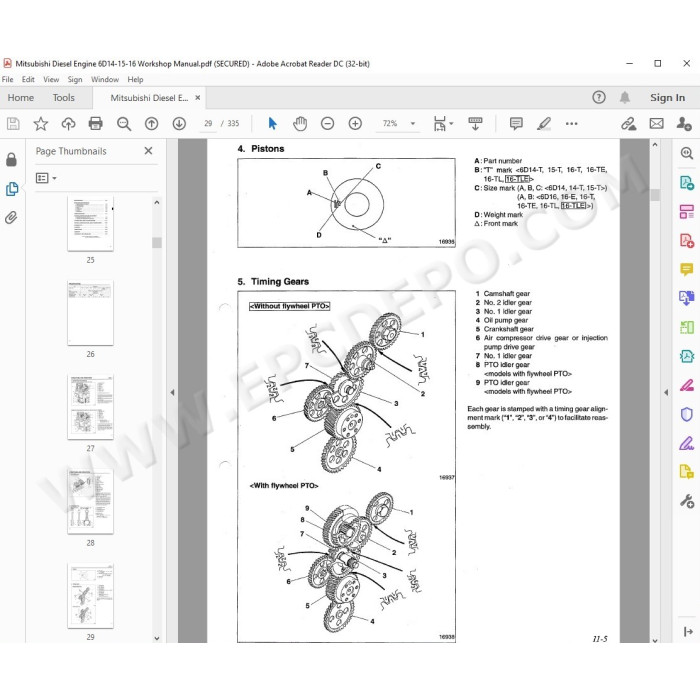Activate the Selection arrow tool
Viewport: 700px width, 700px height.
pyautogui.click(x=272, y=123)
